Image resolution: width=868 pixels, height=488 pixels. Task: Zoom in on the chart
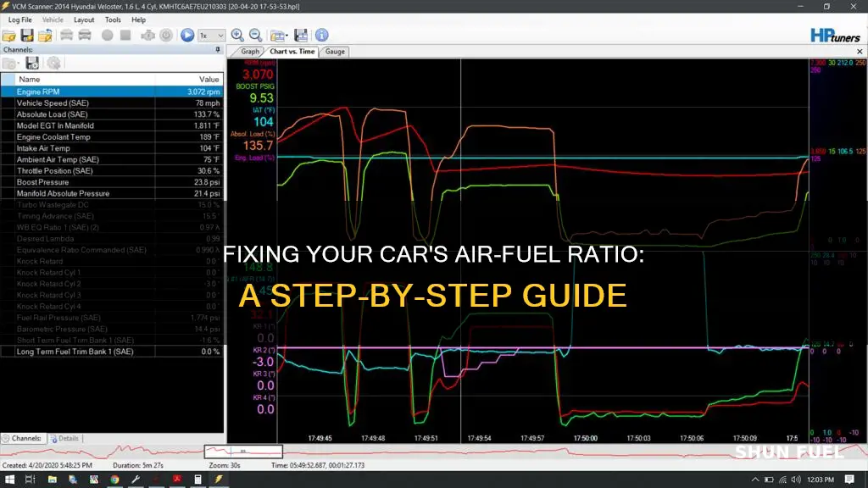pyautogui.click(x=237, y=36)
